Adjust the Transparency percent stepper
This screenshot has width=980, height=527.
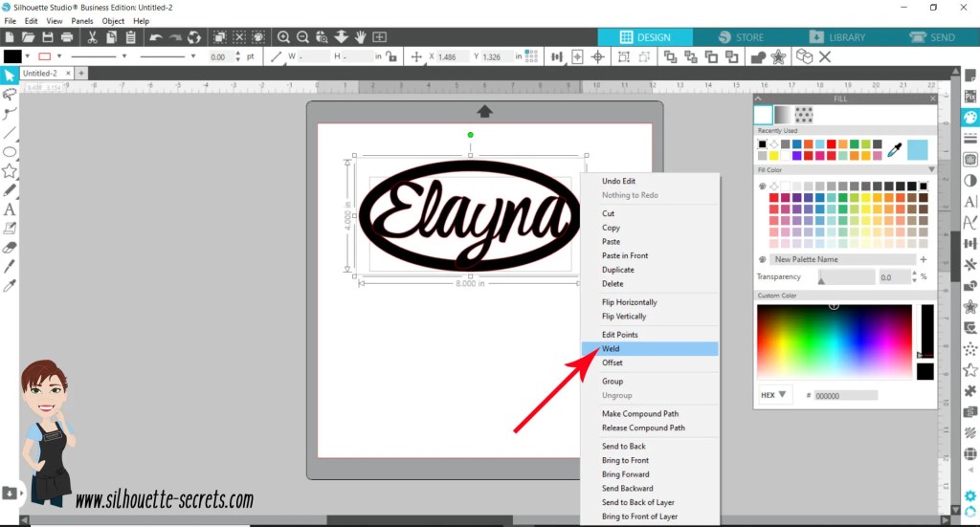pyautogui.click(x=914, y=276)
